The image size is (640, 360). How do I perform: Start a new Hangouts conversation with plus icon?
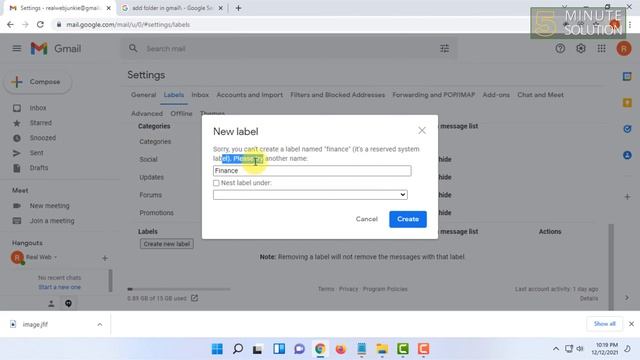point(104,258)
